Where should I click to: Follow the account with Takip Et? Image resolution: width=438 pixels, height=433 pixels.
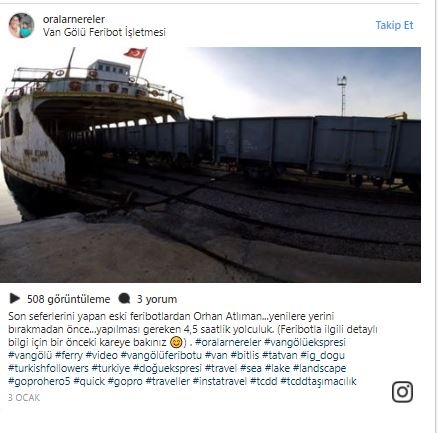coord(394,25)
